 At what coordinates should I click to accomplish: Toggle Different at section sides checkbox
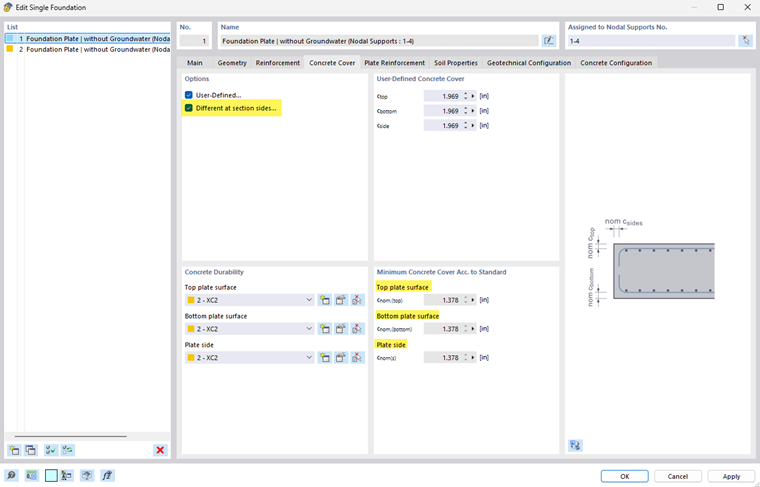coord(189,108)
